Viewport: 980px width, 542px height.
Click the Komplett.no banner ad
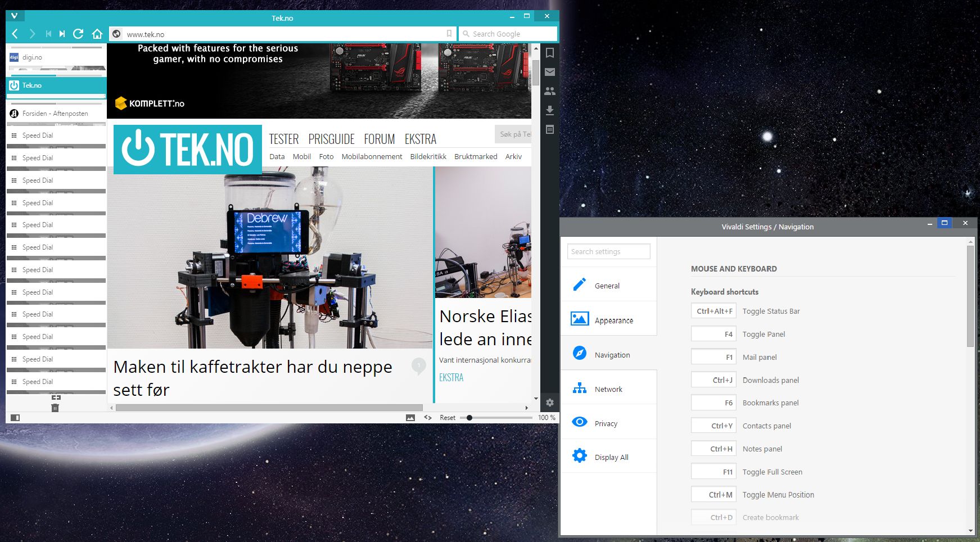coord(319,81)
